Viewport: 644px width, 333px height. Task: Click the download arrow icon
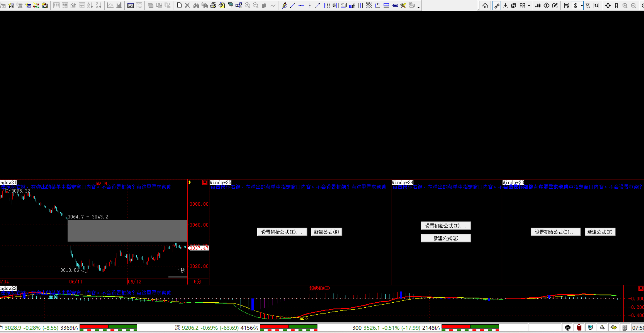[x=505, y=6]
